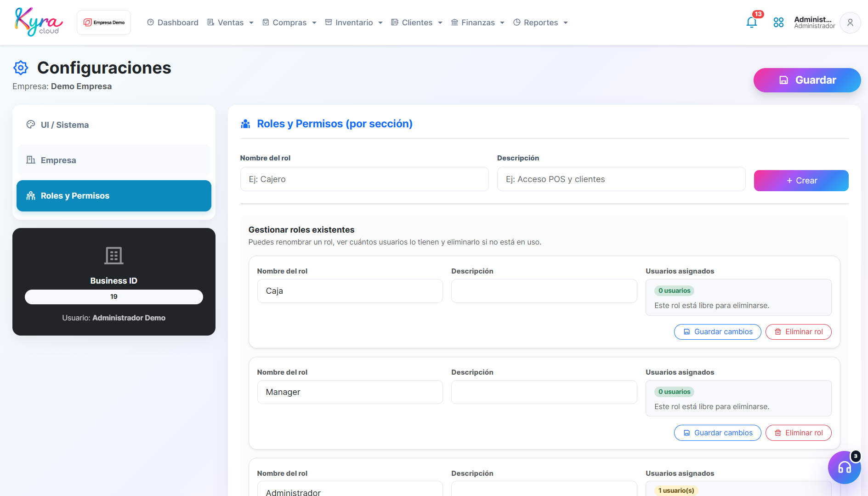This screenshot has width=868, height=496.
Task: Expand the Inventario dropdown menu
Action: pyautogui.click(x=354, y=23)
